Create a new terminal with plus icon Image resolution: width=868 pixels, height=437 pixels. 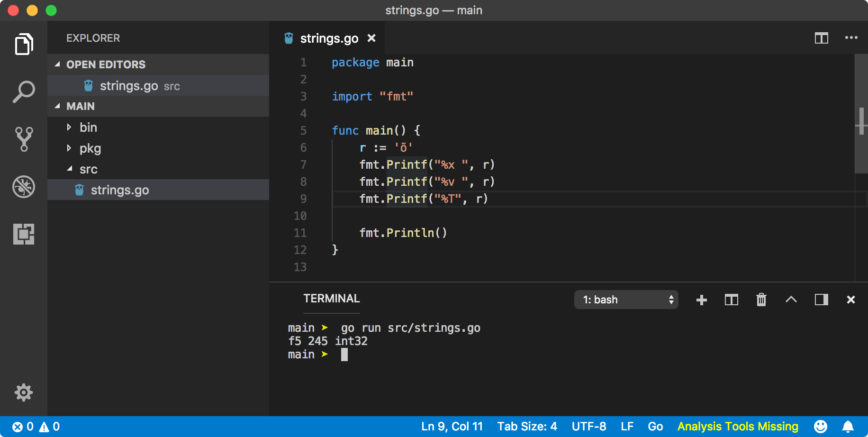point(702,300)
